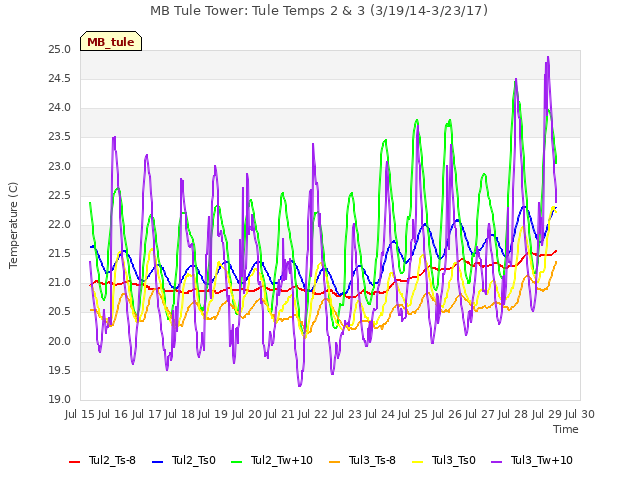Screen dimensions: 640x480
Task: Select the Tul2_Tw+10 legend label
Action: tap(282, 461)
